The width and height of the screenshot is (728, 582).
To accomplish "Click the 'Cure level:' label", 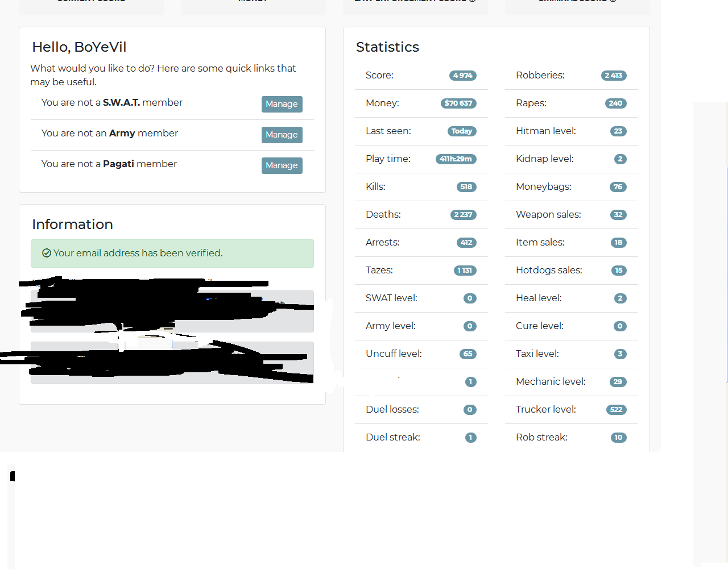I will pyautogui.click(x=540, y=326).
